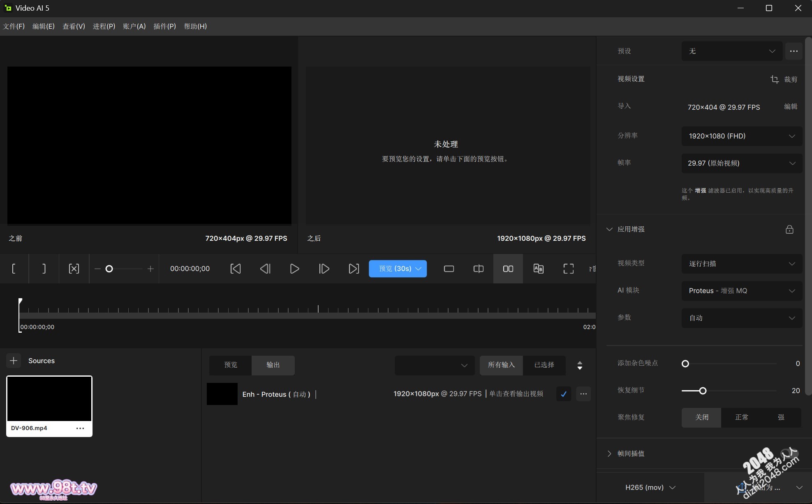The image size is (812, 504).
Task: Open the 参数 自动 dropdown
Action: (742, 318)
